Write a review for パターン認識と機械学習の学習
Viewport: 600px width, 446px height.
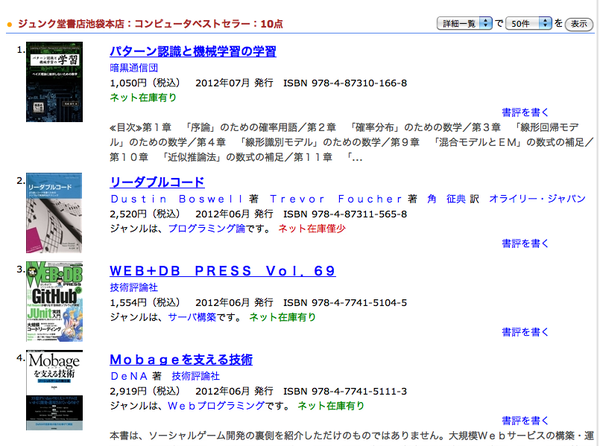click(525, 112)
